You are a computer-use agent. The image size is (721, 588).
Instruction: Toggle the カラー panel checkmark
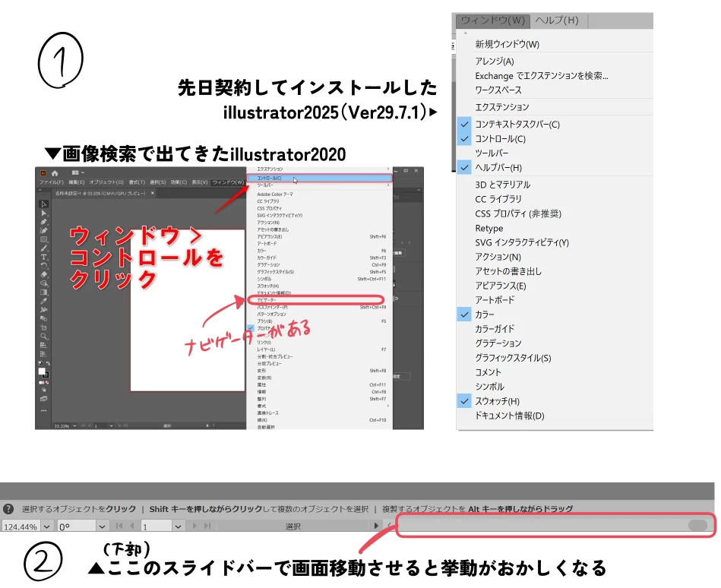point(464,315)
